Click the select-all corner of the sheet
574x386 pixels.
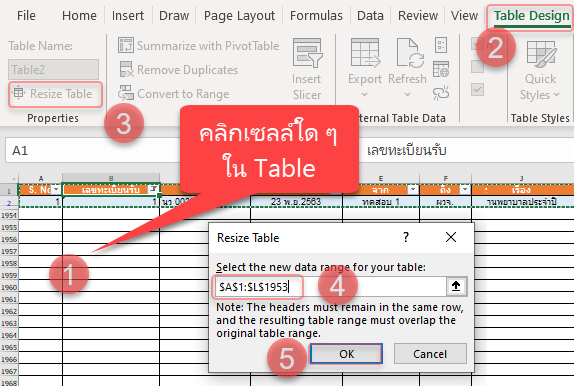(x=9, y=178)
